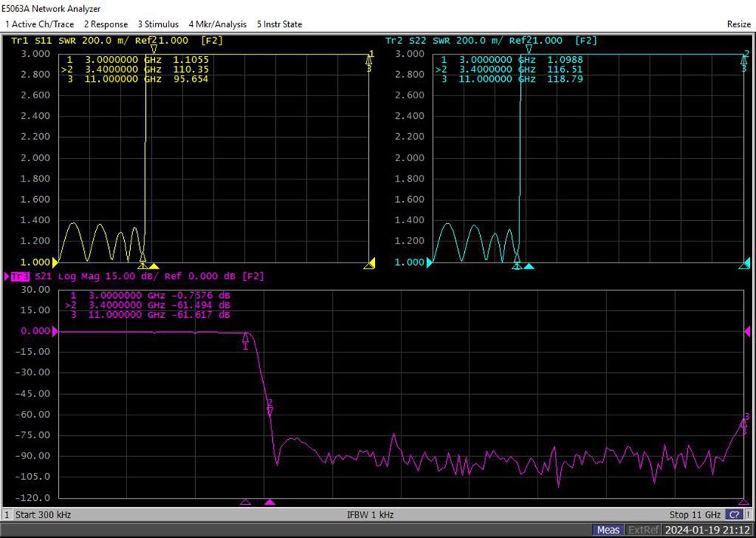
Task: Click filled magenta marker 2 position on Tr3 axis
Action: (270, 502)
